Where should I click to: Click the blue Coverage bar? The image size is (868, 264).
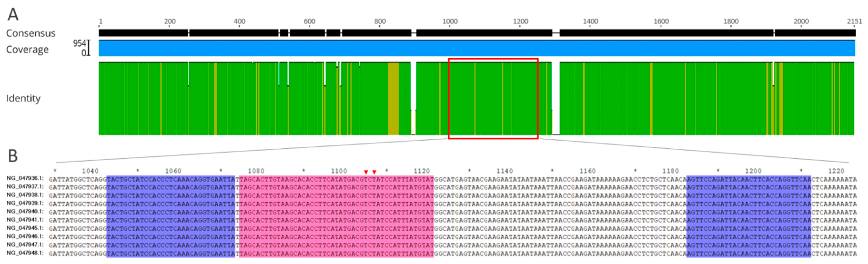477,48
